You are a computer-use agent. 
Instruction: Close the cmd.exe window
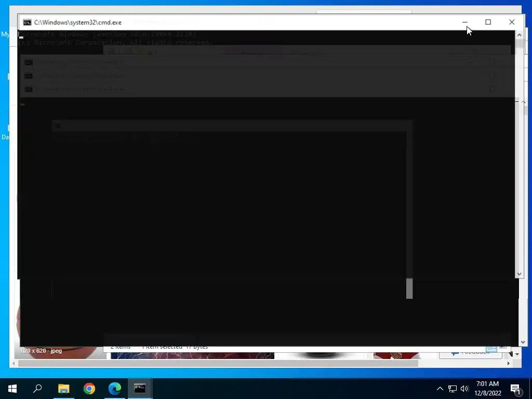[x=512, y=22]
